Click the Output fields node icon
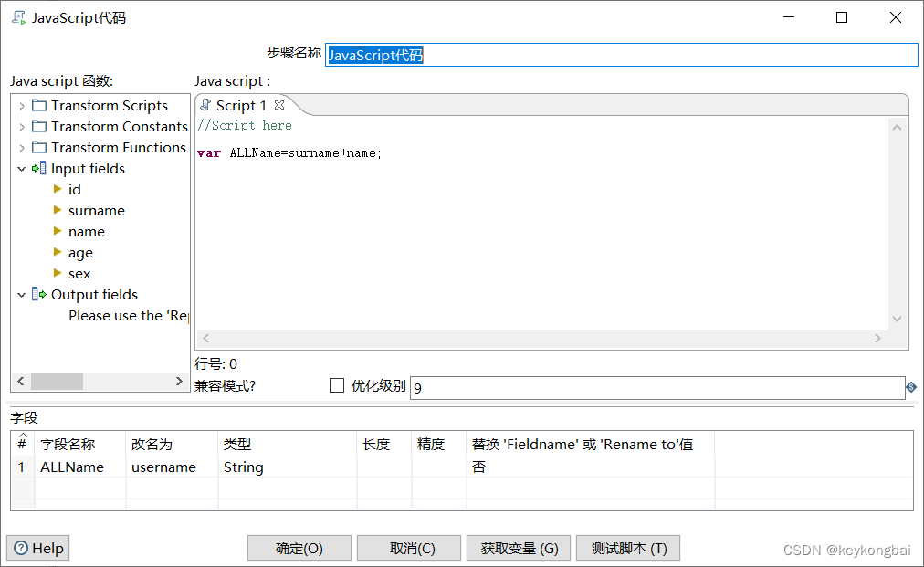This screenshot has height=567, width=924. 40,294
